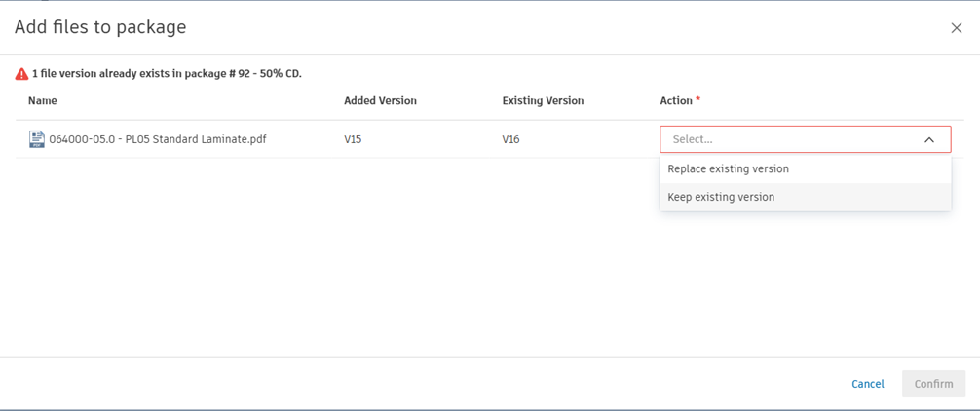Viewport: 980px width, 411px height.
Task: Choose Replace existing version option
Action: click(x=728, y=169)
